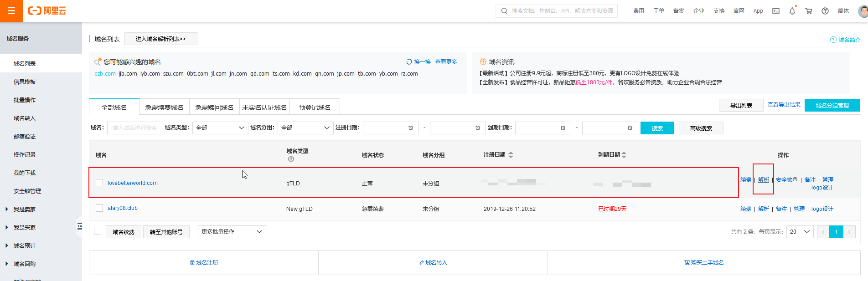
Task: Open 费用 in top navigation
Action: pos(639,11)
